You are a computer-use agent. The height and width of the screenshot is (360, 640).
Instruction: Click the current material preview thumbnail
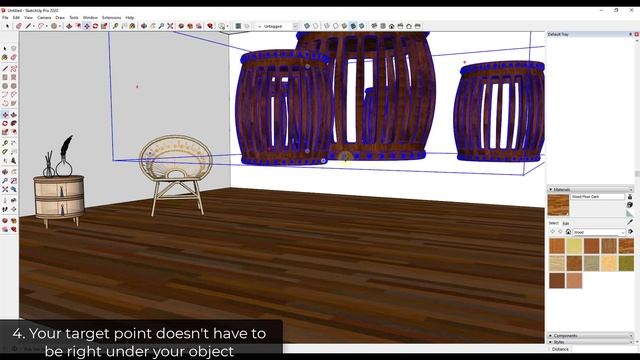tap(558, 205)
